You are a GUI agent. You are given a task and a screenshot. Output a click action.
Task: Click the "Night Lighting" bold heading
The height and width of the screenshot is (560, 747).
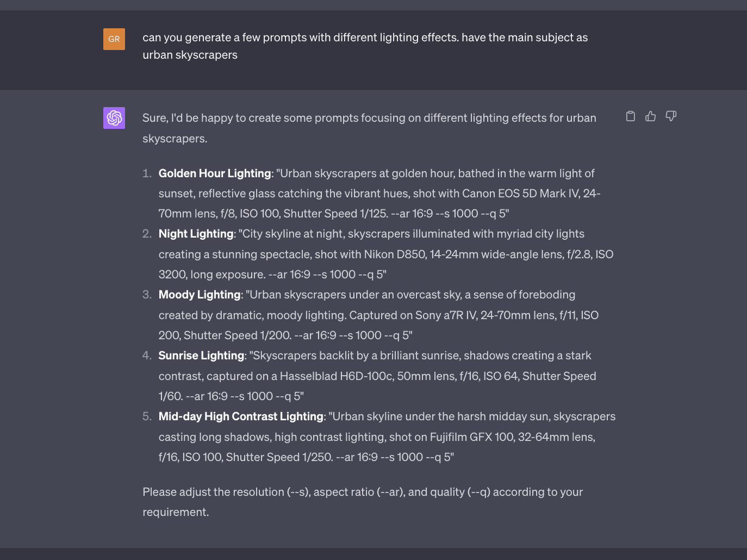[x=196, y=234]
